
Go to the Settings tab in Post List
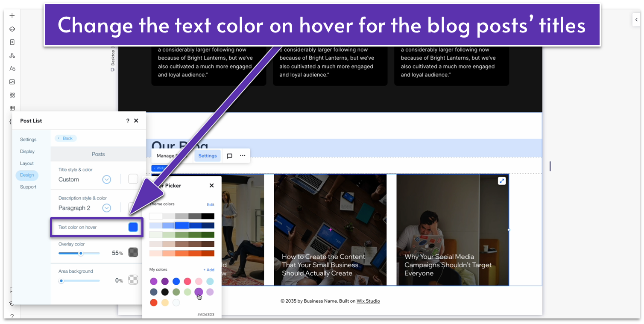pyautogui.click(x=28, y=140)
